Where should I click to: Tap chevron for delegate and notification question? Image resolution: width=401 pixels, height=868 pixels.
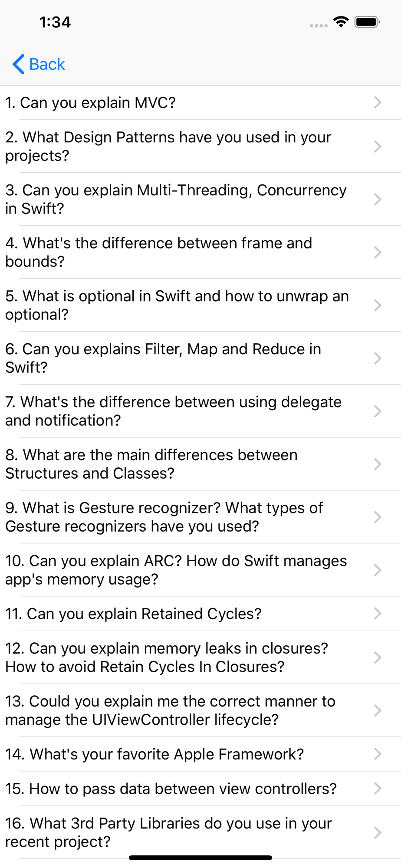[x=378, y=411]
